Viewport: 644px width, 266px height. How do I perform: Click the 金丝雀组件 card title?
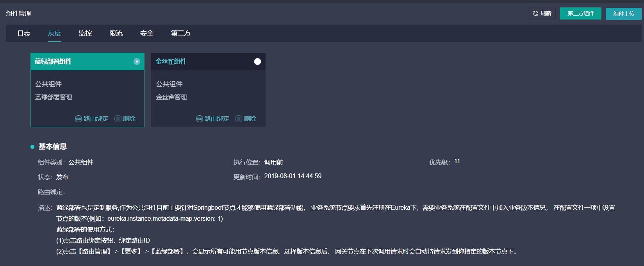(x=171, y=61)
